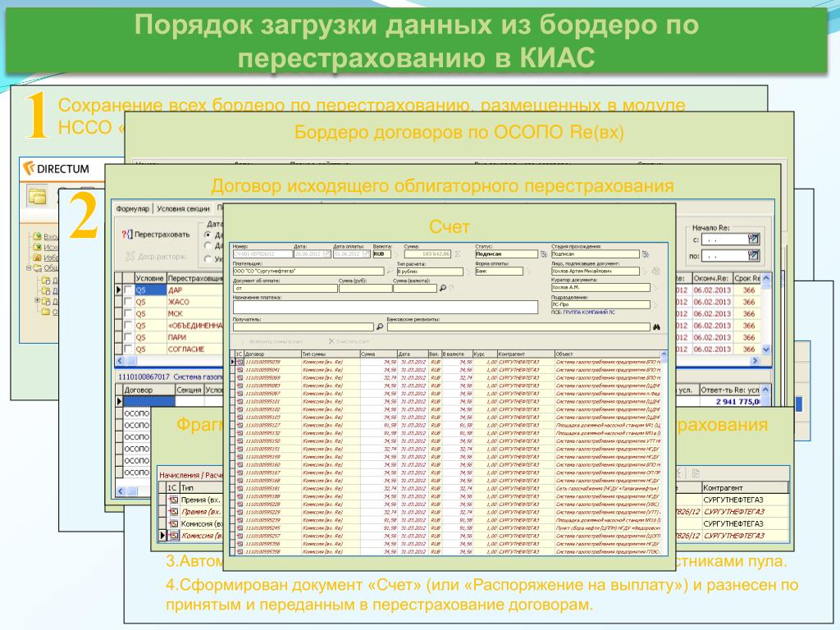840x630 pixels.
Task: Tick the checkbox in the «ОБЪЕДИНЕННА row
Action: click(128, 325)
